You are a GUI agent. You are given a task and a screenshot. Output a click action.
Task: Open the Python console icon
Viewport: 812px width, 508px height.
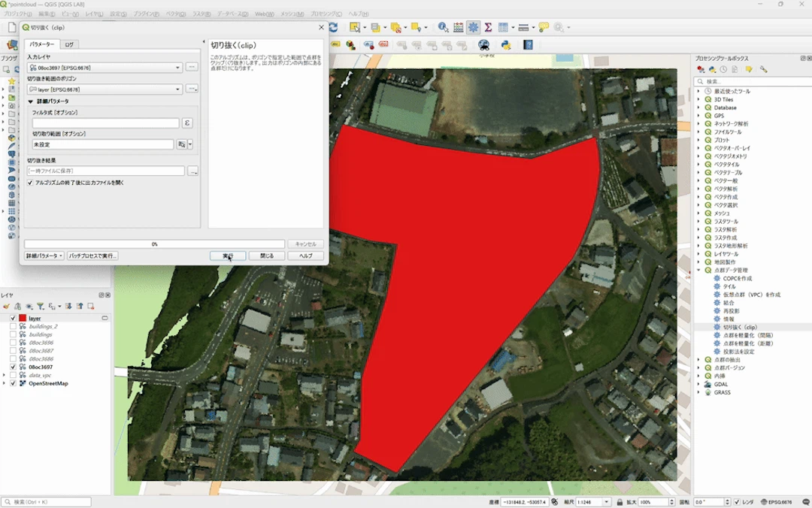click(506, 45)
